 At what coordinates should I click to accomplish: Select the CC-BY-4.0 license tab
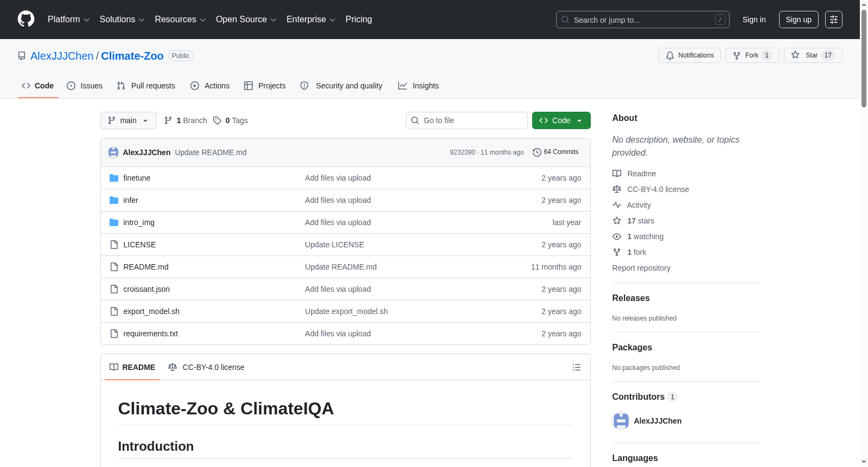click(x=206, y=367)
